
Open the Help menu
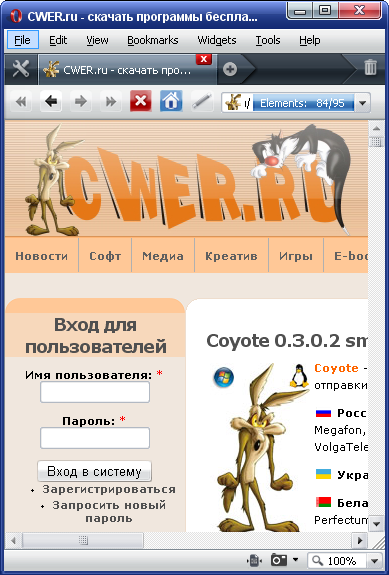pos(309,40)
